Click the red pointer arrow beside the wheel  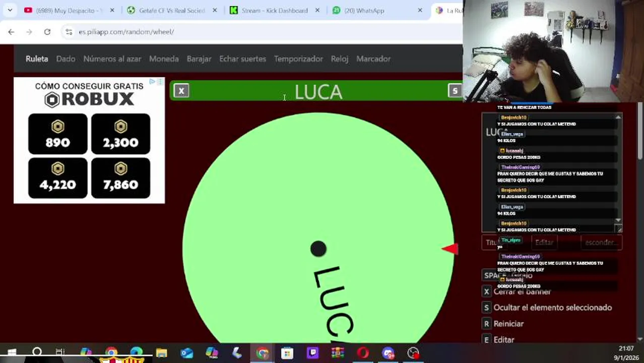click(x=450, y=249)
